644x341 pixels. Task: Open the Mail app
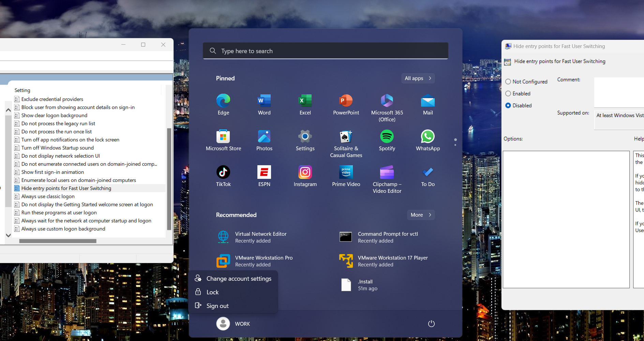pyautogui.click(x=428, y=105)
